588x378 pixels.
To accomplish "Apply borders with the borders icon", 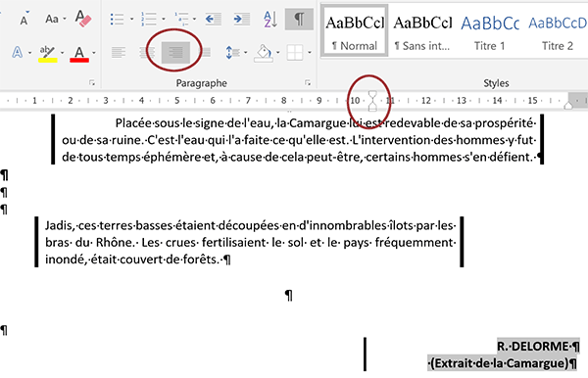I will point(295,53).
